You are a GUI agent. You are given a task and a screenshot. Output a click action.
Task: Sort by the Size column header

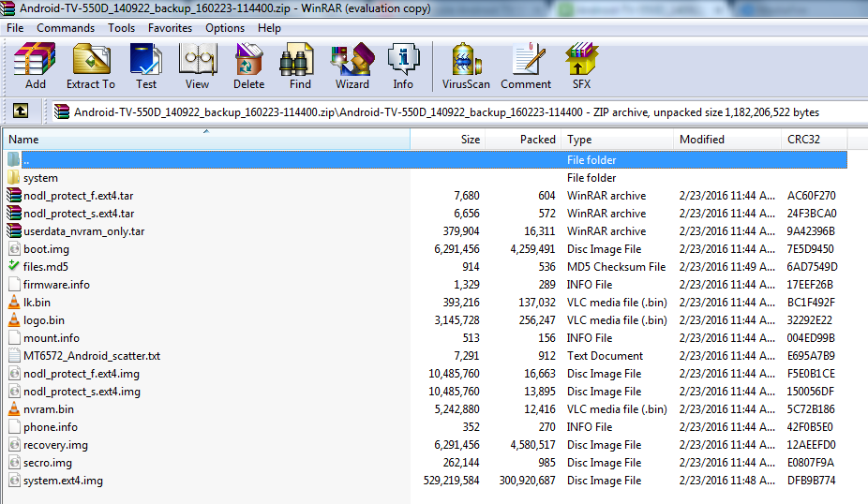(448, 140)
